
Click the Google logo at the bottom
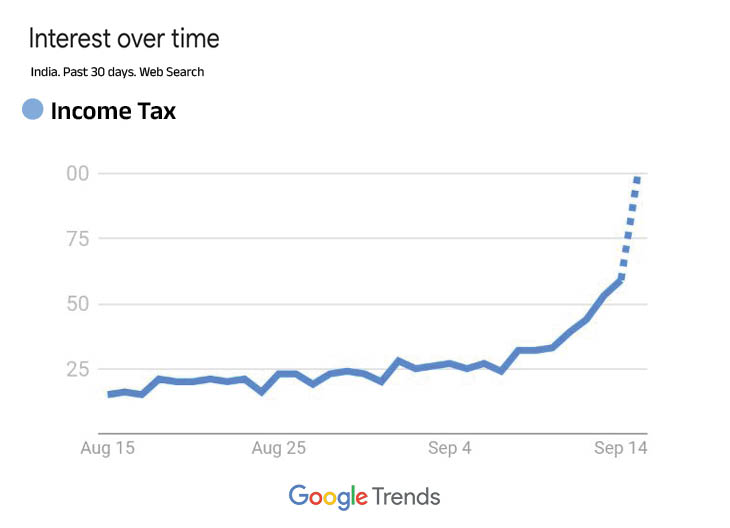pyautogui.click(x=327, y=496)
